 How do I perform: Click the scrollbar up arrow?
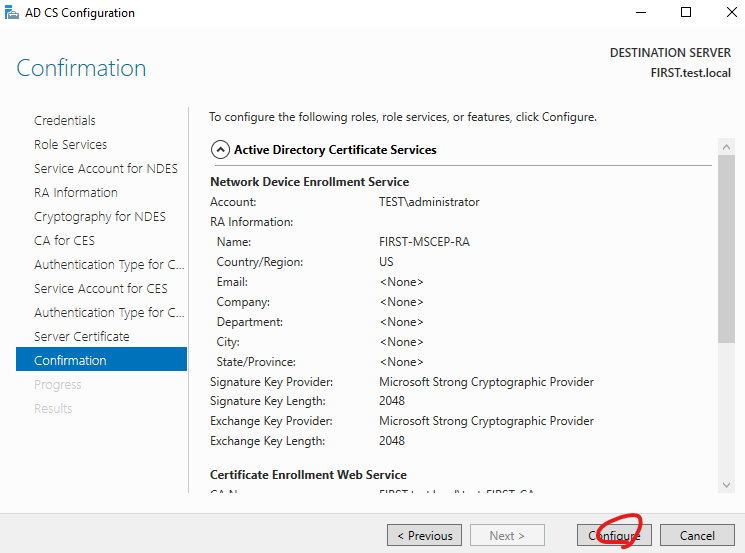(726, 147)
